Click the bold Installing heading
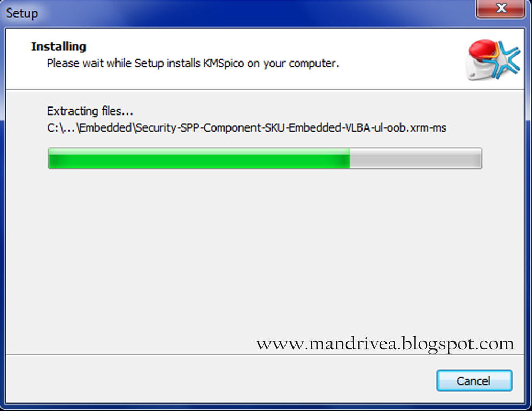This screenshot has height=411, width=532. [x=58, y=47]
